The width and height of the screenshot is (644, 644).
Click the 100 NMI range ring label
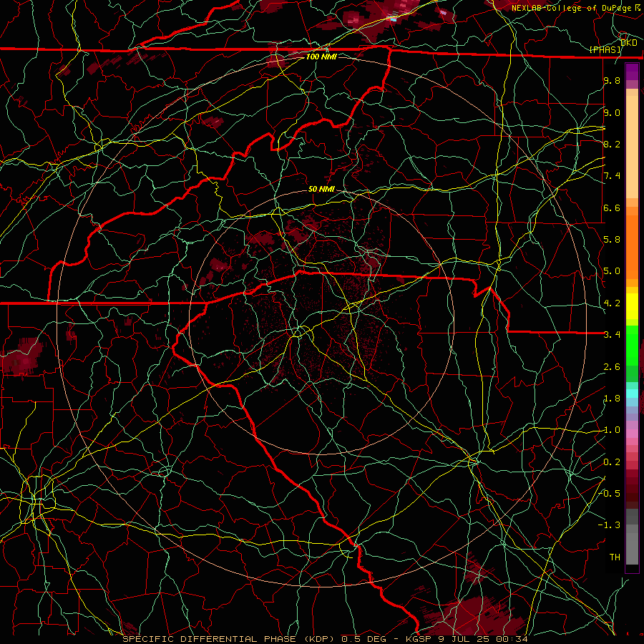click(321, 57)
